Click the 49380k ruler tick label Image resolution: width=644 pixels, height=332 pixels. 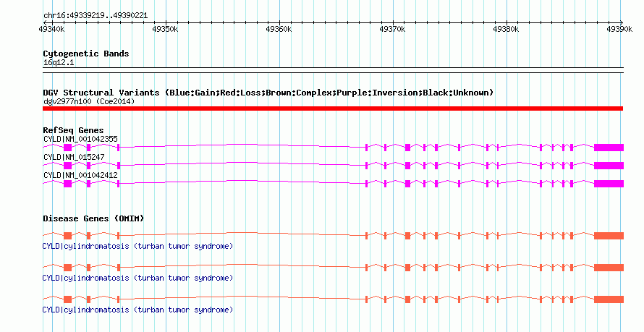[506, 29]
